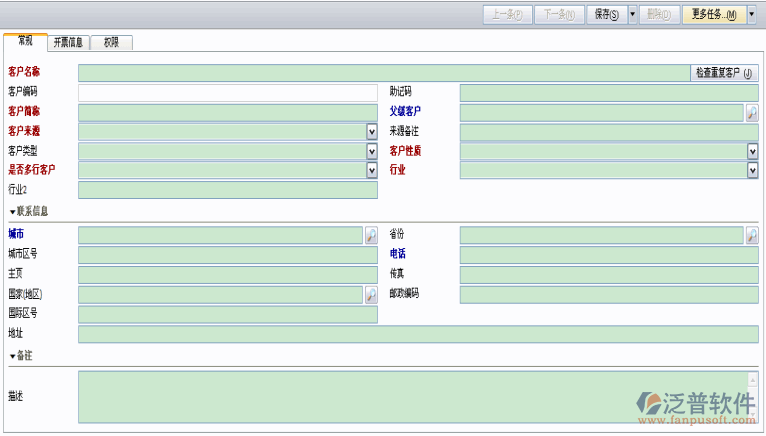Image resolution: width=766 pixels, height=436 pixels.
Task: Click the 省份 lookup search icon
Action: point(751,235)
